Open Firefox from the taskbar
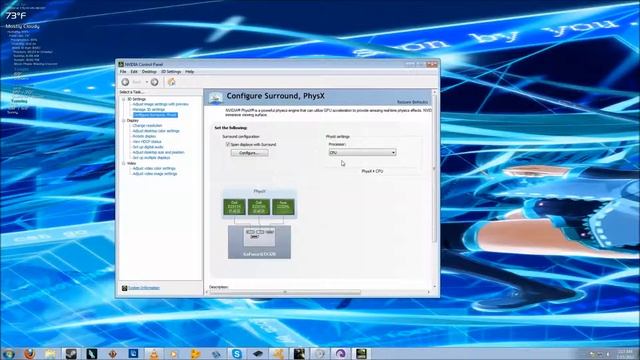Viewport: 640px width, 360px height. pyautogui.click(x=29, y=354)
